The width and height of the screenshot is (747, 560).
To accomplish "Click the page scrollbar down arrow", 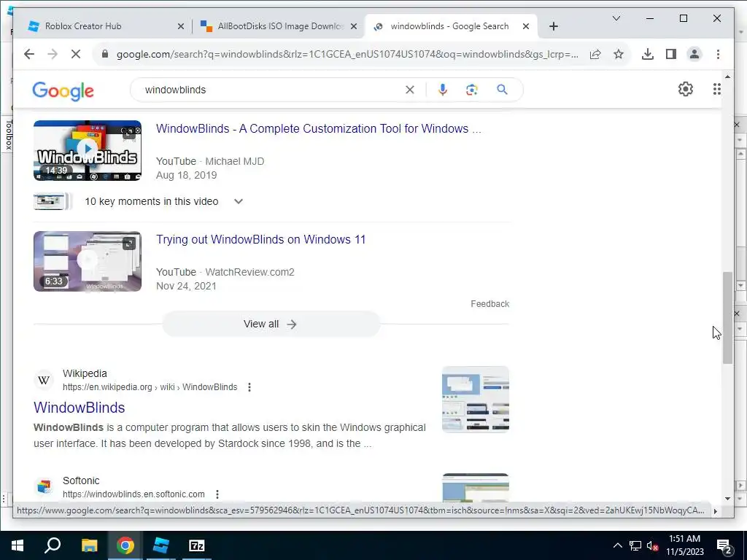I will point(727,499).
